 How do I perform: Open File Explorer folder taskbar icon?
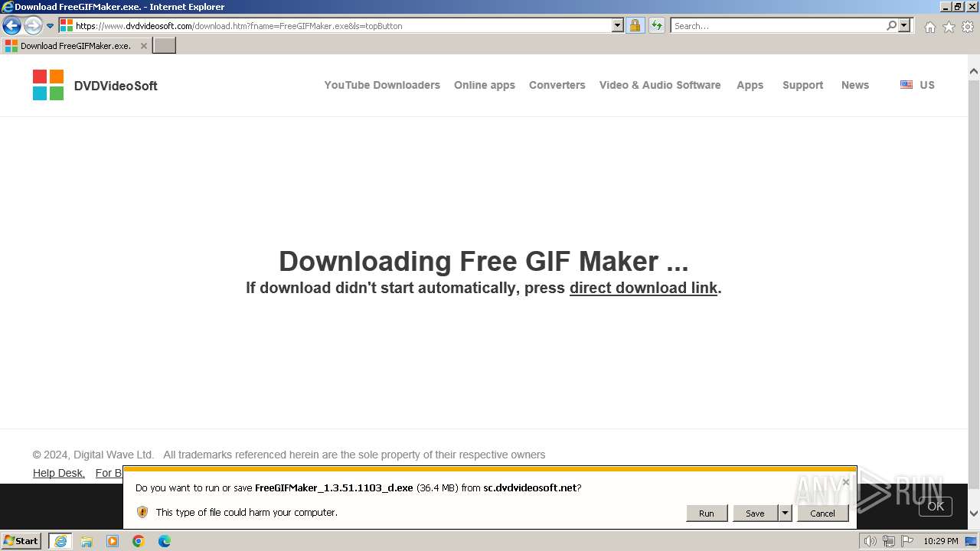[x=87, y=541]
